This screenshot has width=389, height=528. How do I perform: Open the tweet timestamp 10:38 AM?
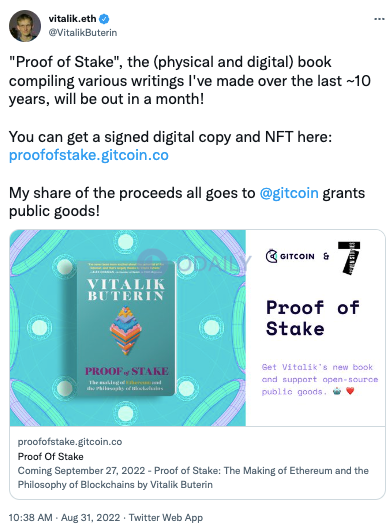point(31,518)
